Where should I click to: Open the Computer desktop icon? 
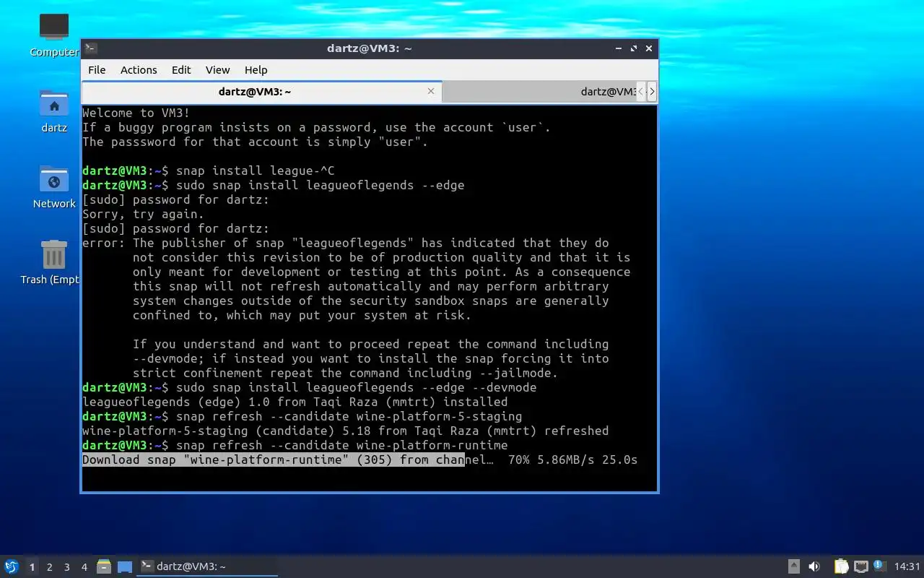(x=54, y=27)
